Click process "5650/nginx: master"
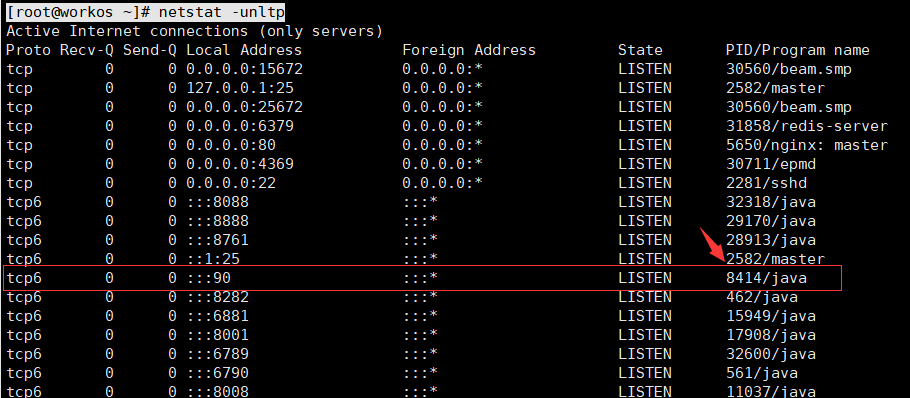 pyautogui.click(x=807, y=145)
